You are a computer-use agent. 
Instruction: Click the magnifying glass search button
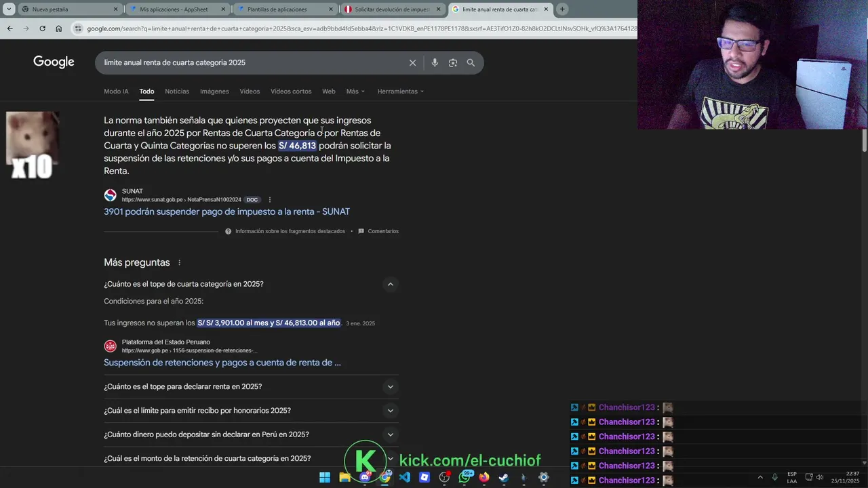(x=471, y=62)
